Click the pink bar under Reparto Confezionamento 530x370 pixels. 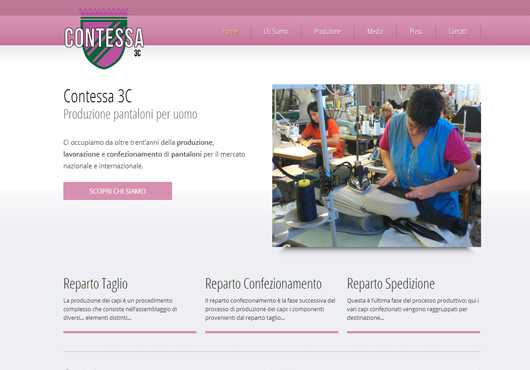(271, 332)
